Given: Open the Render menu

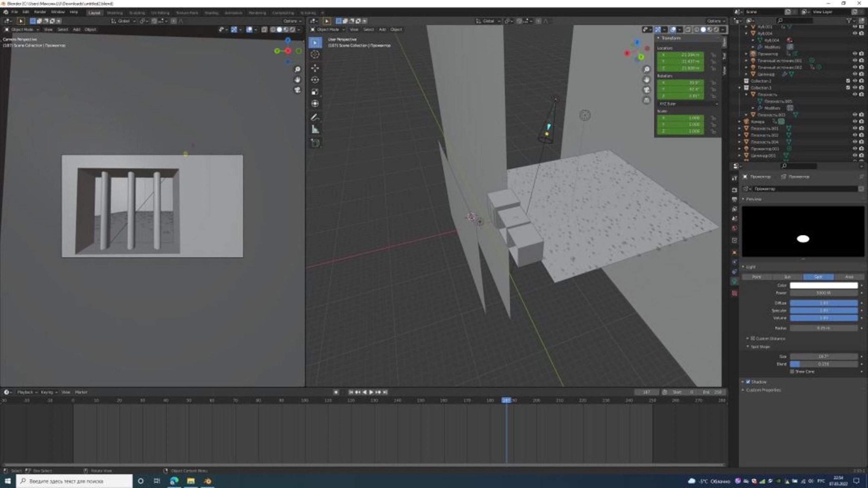Looking at the screenshot, I should (40, 12).
